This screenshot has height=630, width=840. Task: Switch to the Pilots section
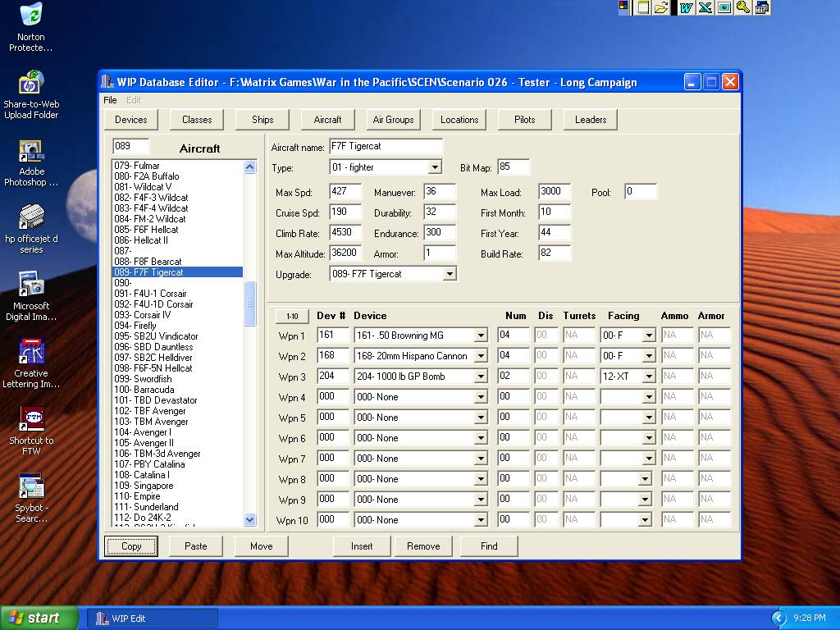524,120
